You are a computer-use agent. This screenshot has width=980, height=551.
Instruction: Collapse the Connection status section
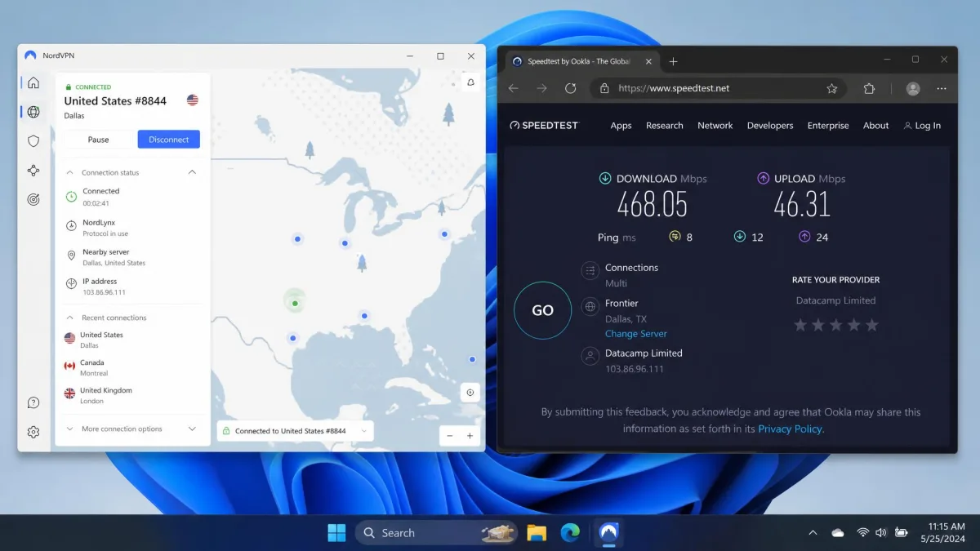tap(192, 172)
